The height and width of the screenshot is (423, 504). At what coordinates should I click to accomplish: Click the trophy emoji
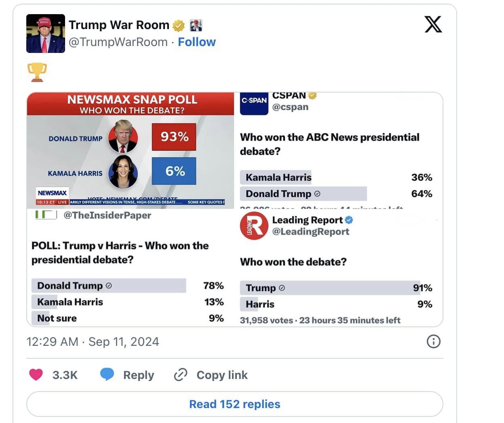tap(37, 72)
